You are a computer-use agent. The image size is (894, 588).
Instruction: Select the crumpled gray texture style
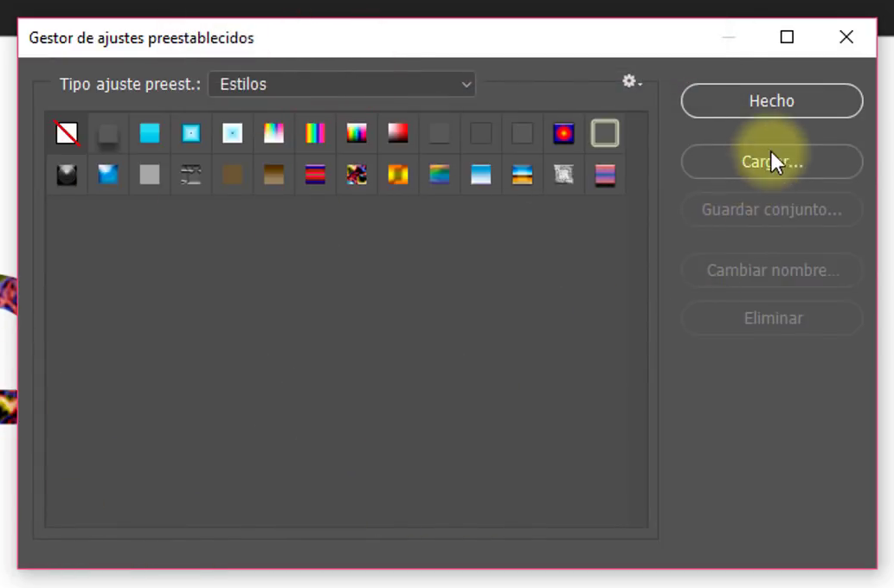pos(563,175)
